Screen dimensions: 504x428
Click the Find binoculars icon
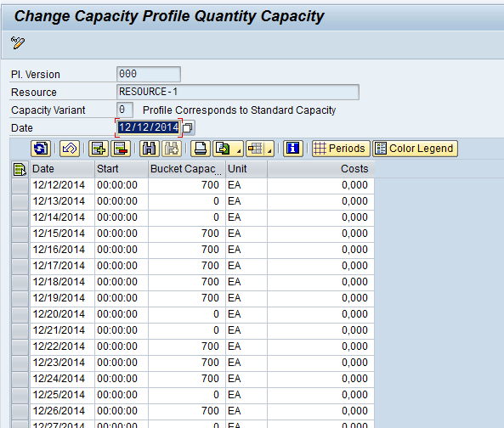pyautogui.click(x=149, y=149)
